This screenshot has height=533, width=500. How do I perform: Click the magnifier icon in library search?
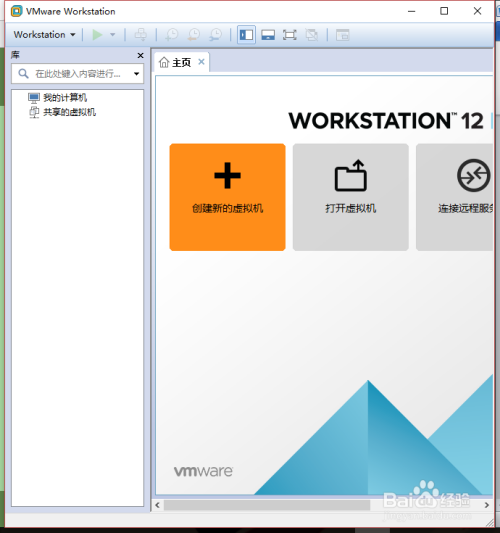23,73
